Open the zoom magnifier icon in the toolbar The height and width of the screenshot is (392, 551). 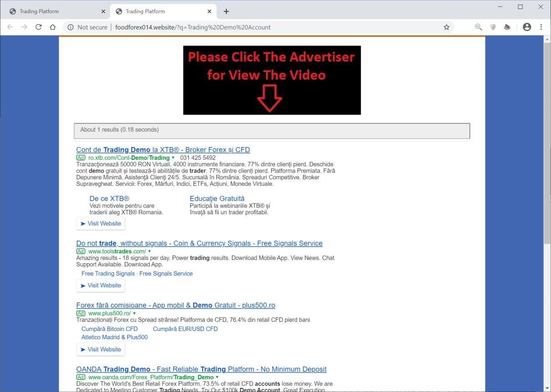point(478,27)
